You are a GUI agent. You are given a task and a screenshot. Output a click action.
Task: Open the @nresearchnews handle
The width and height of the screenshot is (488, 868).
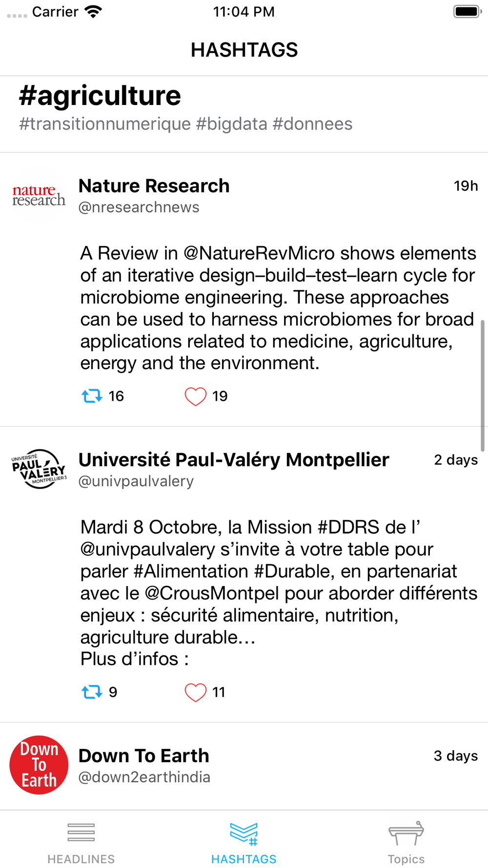[139, 207]
